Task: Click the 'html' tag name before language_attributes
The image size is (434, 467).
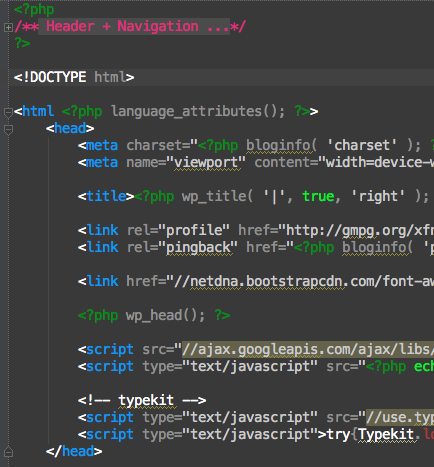Action: click(x=38, y=111)
